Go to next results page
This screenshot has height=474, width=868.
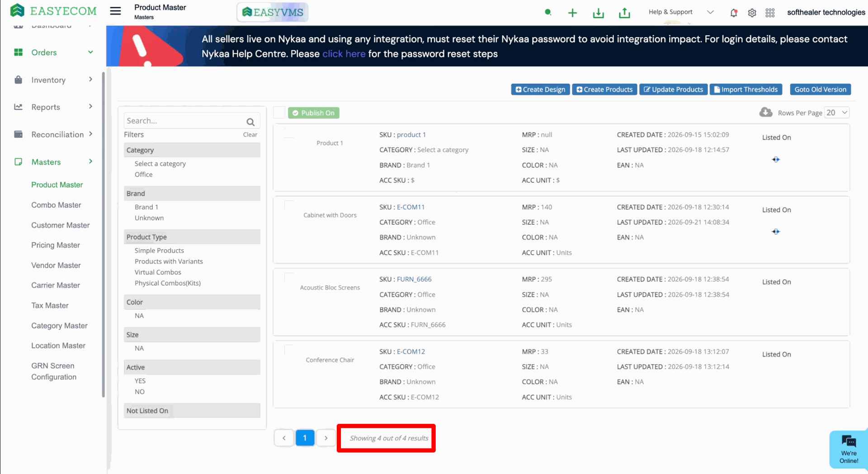(325, 438)
